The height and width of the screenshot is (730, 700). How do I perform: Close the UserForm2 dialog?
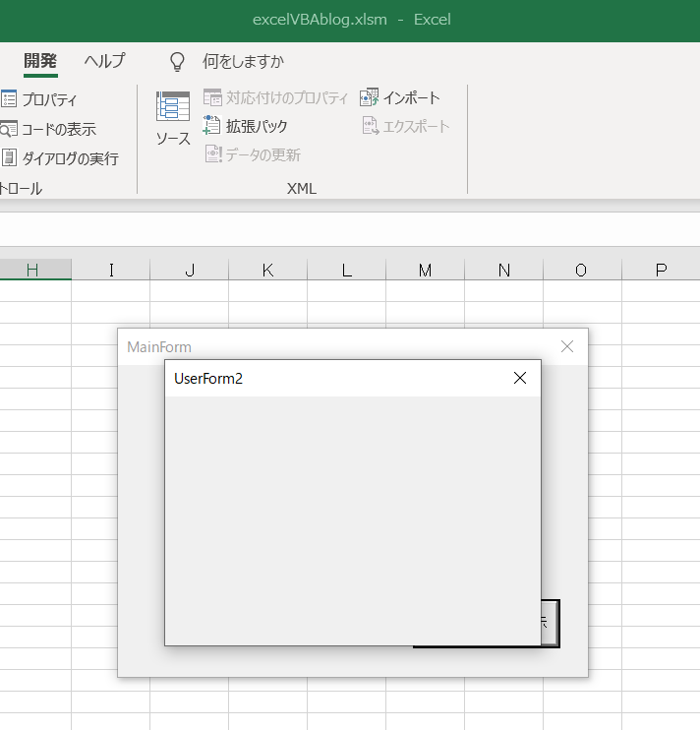click(520, 378)
